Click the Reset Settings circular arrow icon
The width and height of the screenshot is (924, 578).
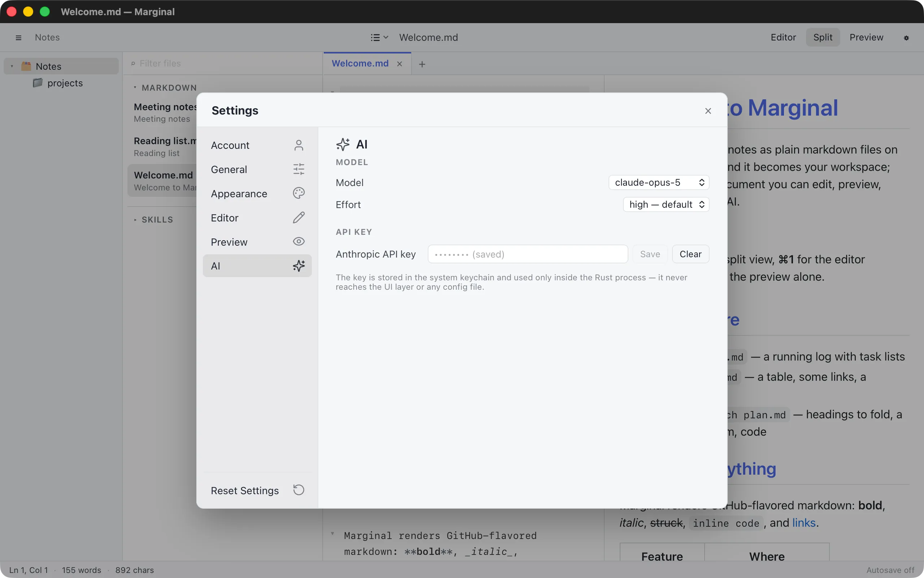tap(298, 490)
